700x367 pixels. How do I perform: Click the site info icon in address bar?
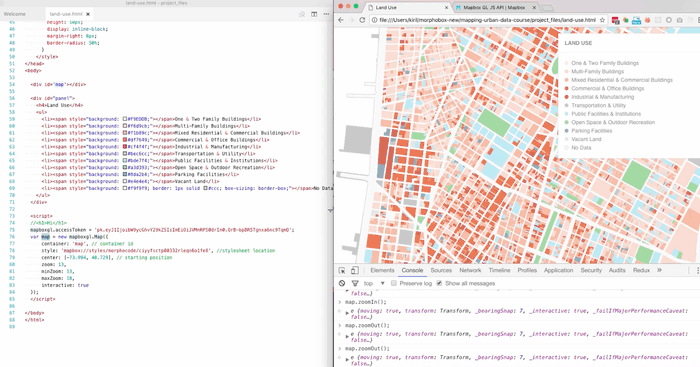(374, 20)
